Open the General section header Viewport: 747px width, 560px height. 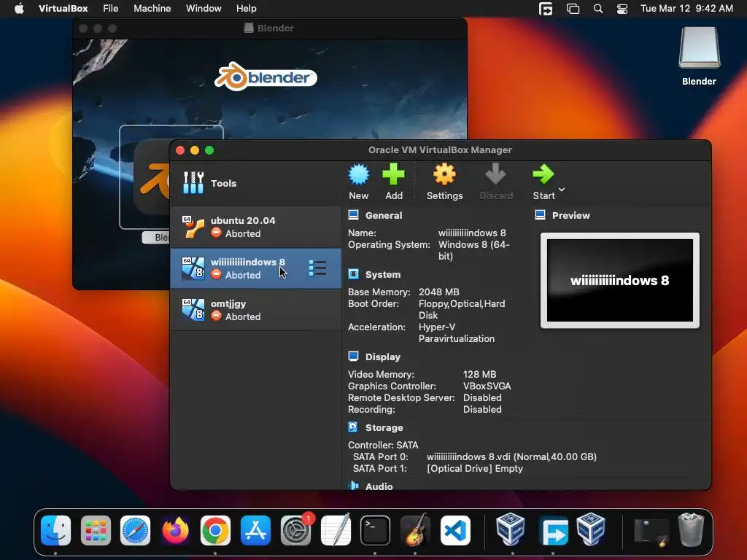(x=384, y=215)
